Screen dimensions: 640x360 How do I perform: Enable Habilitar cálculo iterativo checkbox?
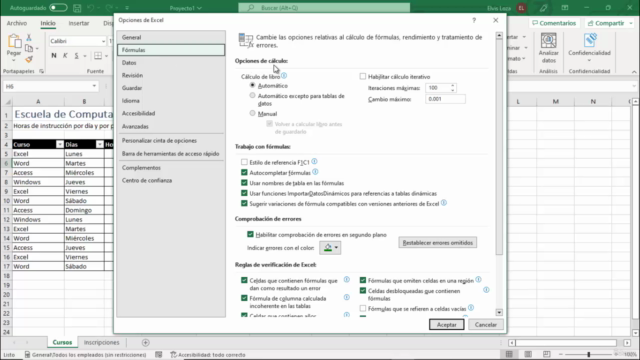click(x=363, y=76)
